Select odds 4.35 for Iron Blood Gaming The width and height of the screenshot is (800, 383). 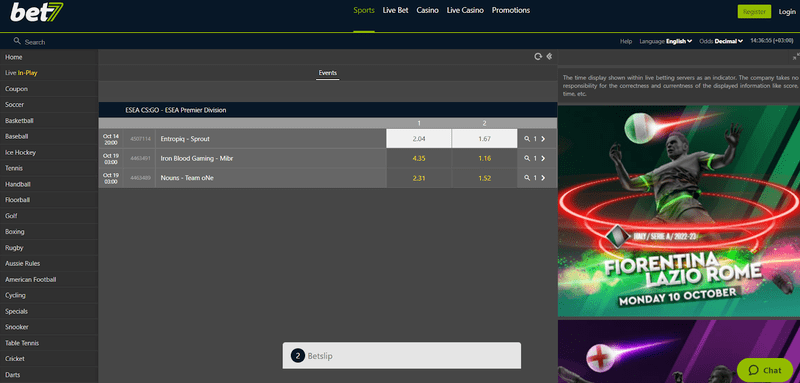(419, 159)
